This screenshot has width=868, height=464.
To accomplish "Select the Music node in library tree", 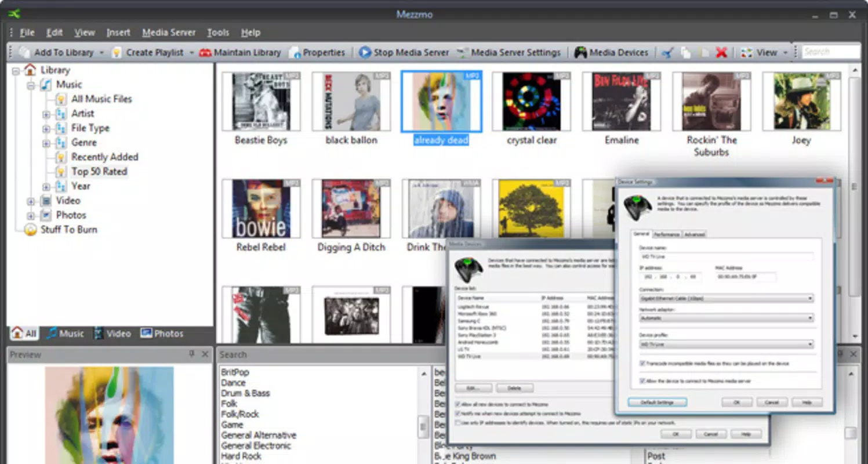I will click(x=68, y=85).
